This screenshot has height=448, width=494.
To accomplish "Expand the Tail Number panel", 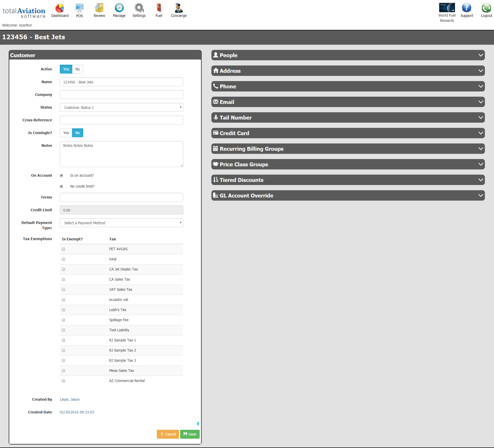I will (348, 117).
